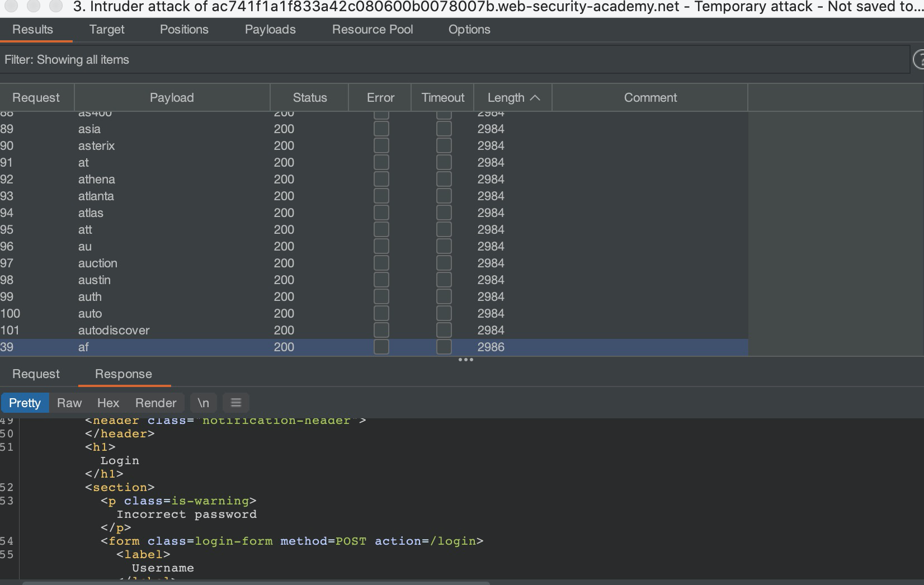Open the message editor hamburger menu
The height and width of the screenshot is (585, 924).
[x=236, y=403]
